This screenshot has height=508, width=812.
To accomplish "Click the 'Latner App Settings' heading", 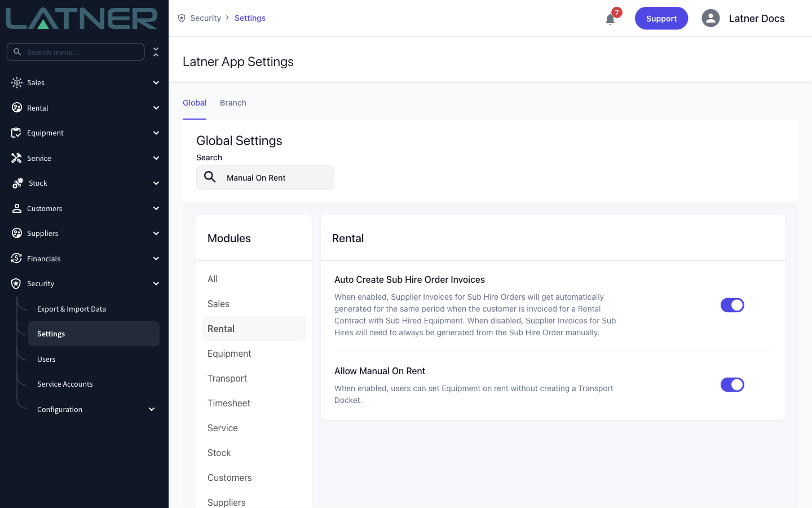I will coord(238,62).
